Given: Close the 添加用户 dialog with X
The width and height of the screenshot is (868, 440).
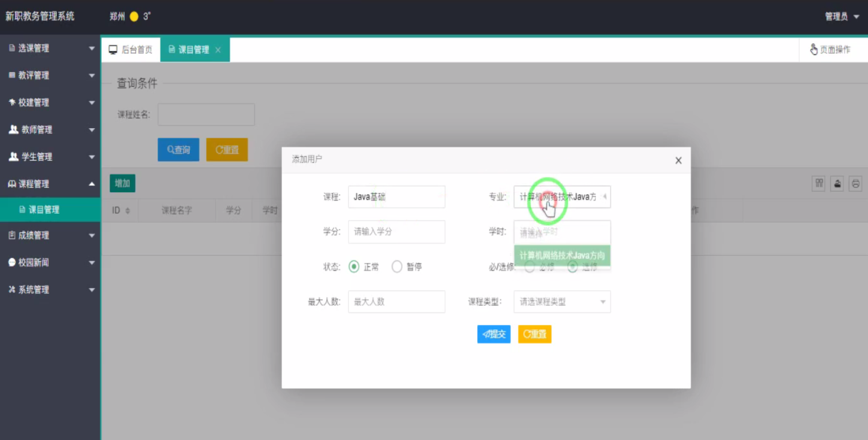Looking at the screenshot, I should coord(678,160).
